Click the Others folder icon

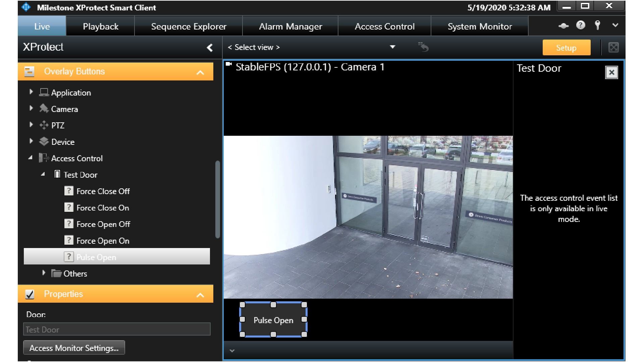[56, 273]
